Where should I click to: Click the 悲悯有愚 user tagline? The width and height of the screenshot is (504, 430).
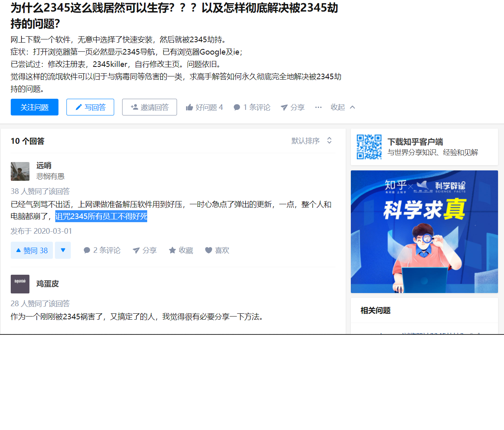(x=51, y=176)
